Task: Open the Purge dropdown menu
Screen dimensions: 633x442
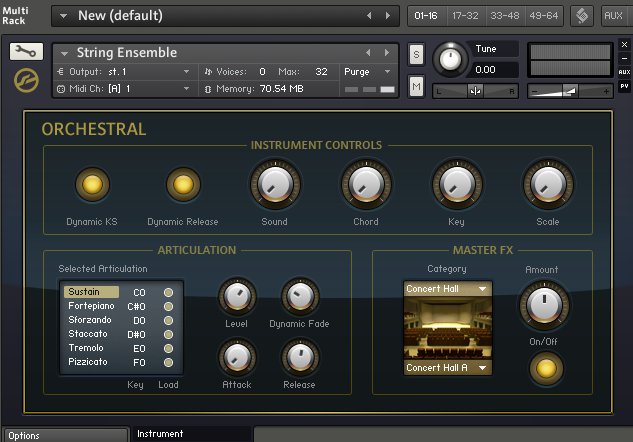Action: 388,72
